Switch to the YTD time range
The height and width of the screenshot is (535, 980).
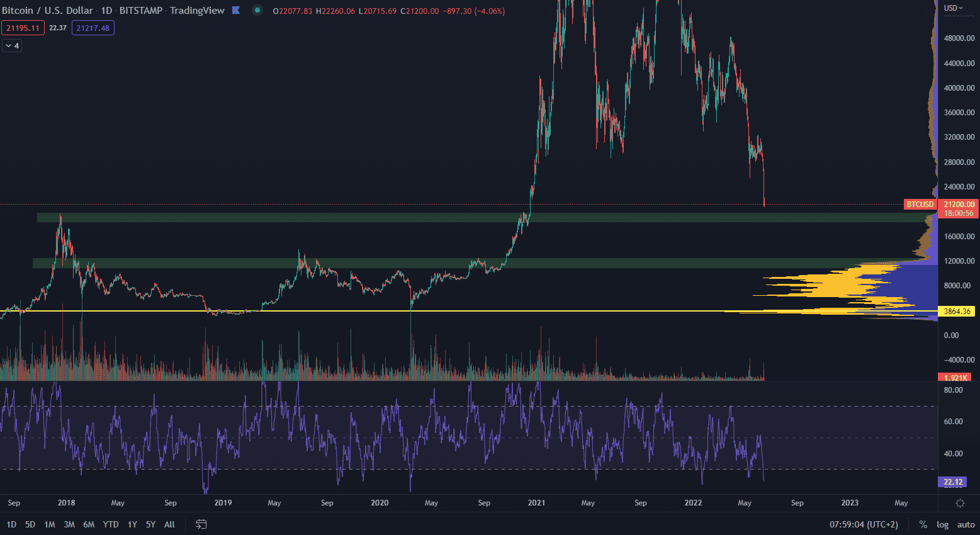point(111,524)
